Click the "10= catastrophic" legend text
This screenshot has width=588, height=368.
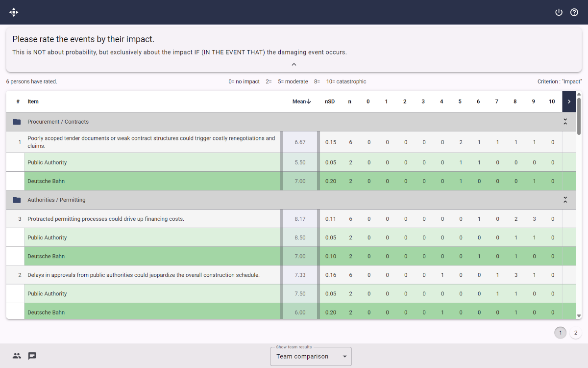point(346,81)
